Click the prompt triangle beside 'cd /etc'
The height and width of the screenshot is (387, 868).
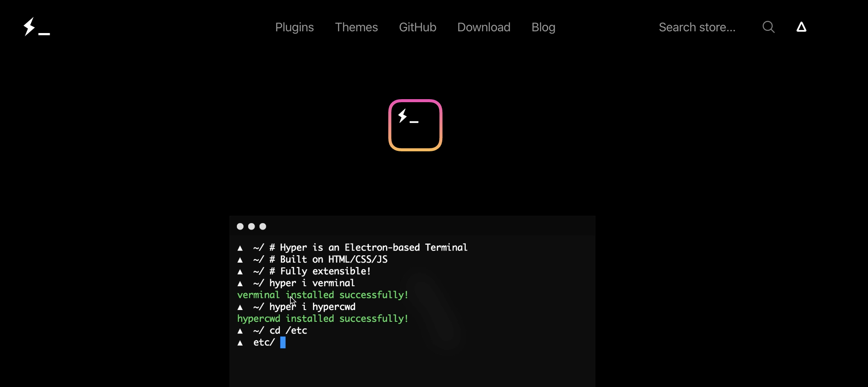tap(240, 331)
